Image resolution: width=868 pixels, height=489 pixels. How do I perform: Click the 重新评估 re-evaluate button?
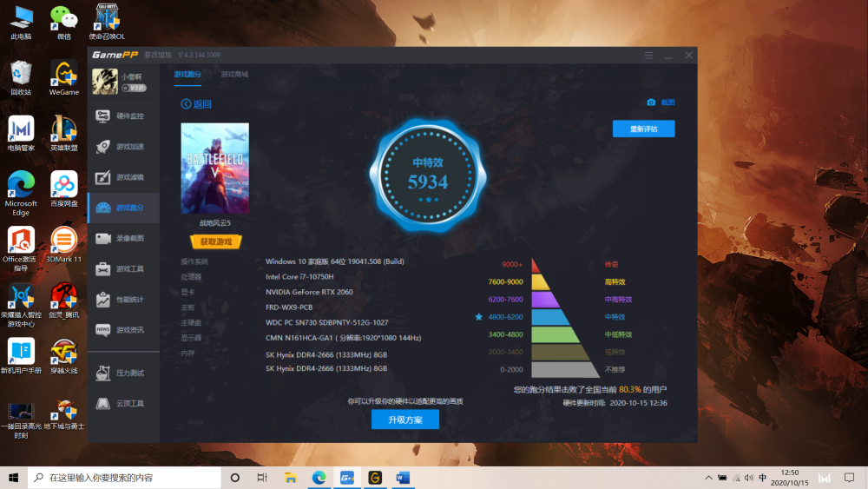643,129
